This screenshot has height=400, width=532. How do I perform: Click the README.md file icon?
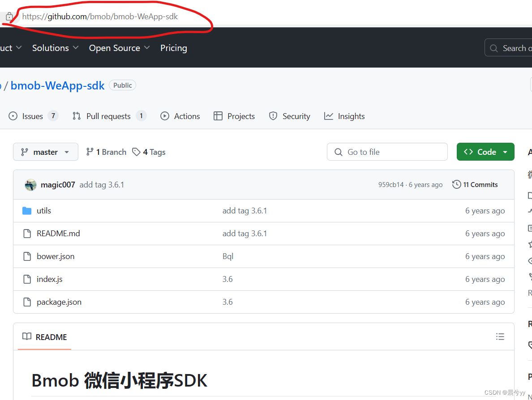click(27, 234)
